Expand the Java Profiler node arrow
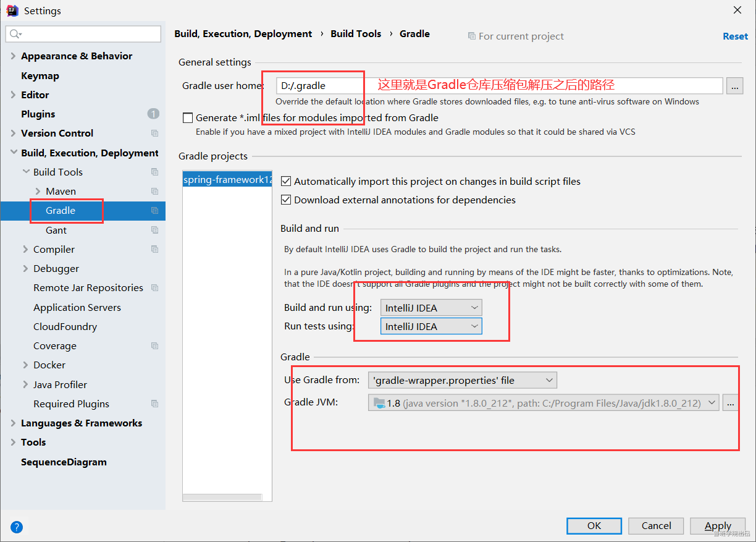756x542 pixels. pos(26,384)
